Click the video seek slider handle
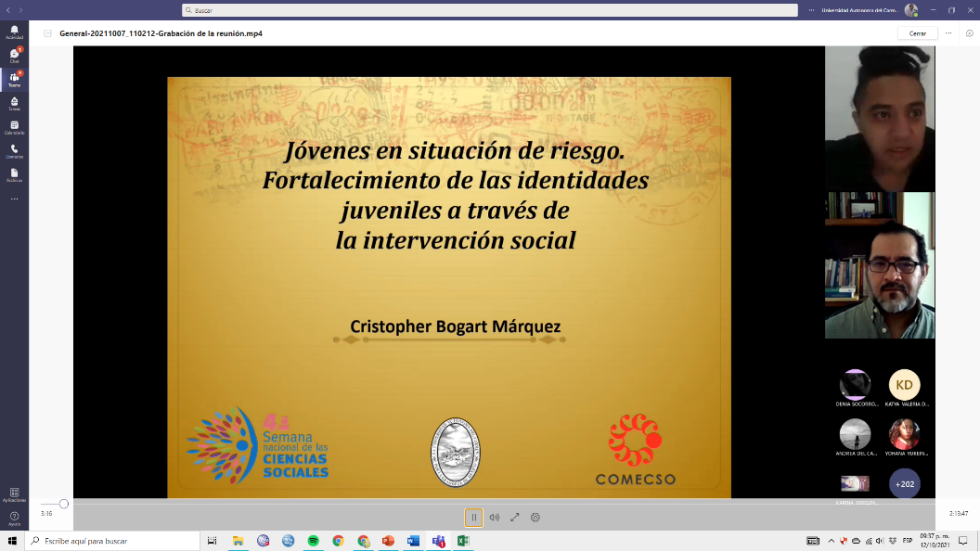This screenshot has width=980, height=551. point(64,504)
